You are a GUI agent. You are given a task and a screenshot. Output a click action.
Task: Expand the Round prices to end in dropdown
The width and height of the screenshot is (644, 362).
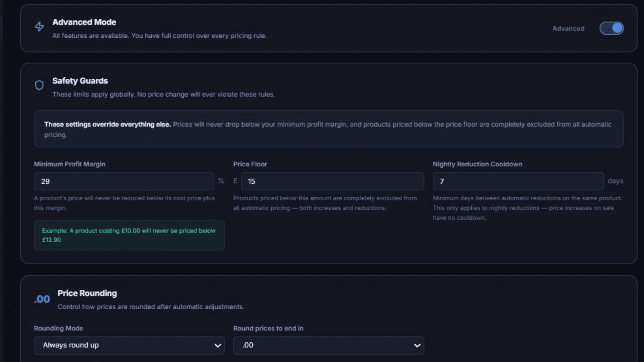click(328, 346)
